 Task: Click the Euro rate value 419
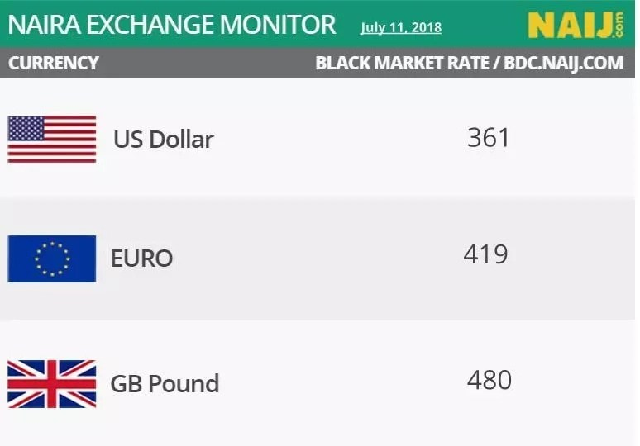click(486, 254)
